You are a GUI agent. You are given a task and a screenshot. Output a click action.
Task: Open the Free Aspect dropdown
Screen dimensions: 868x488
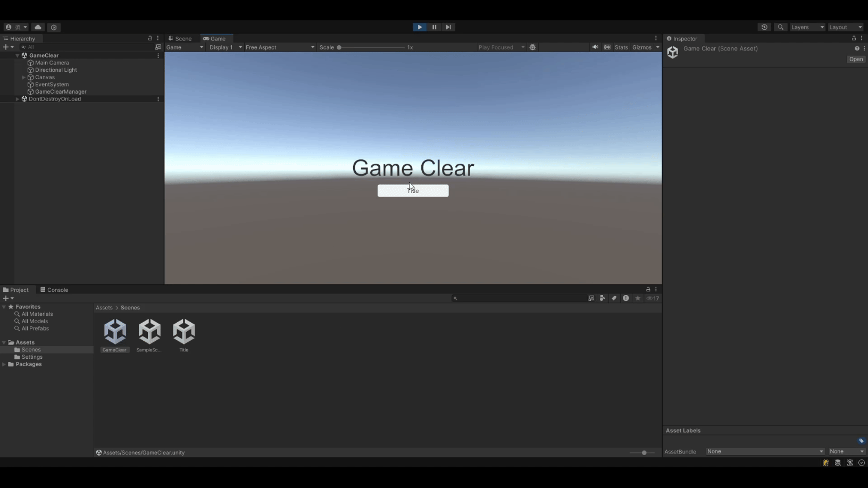279,47
